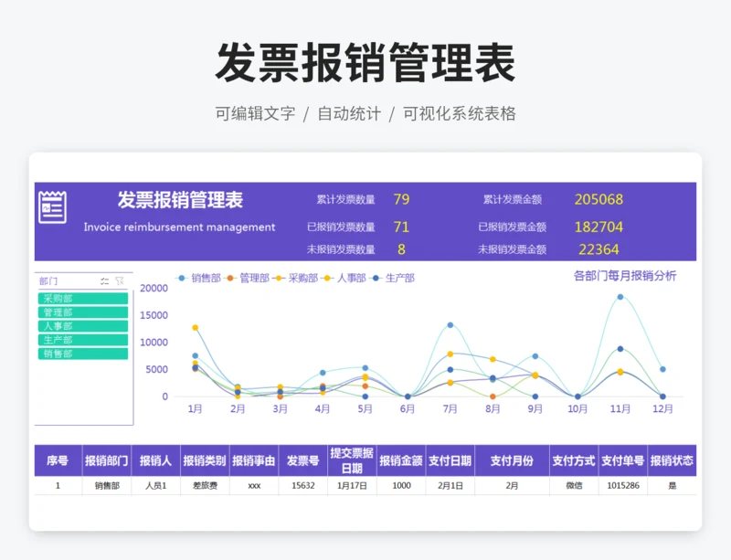Screen dimensions: 731x560
Task: Click the 人事部 legend entry in chart
Action: coord(344,278)
